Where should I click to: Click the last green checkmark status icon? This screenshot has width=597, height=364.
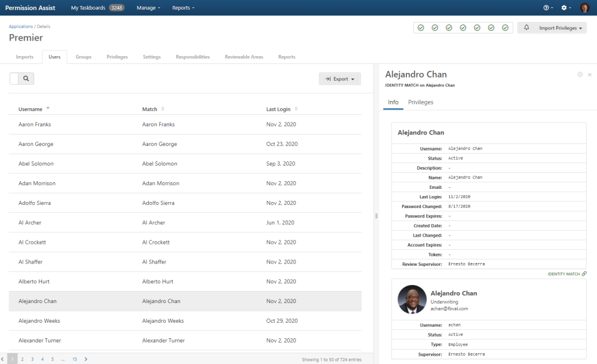click(505, 27)
